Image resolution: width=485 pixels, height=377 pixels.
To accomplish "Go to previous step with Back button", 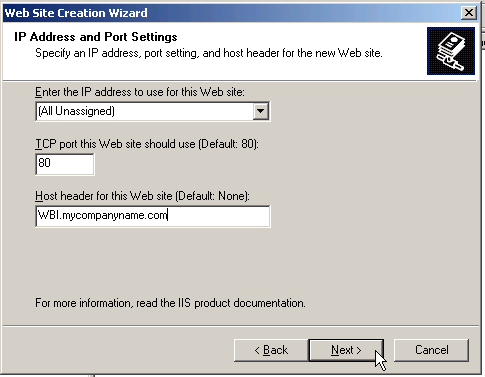I will point(271,350).
